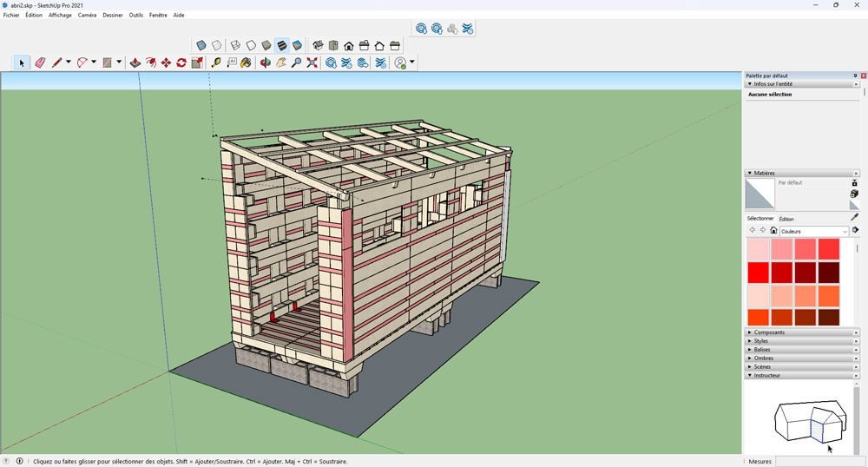
Task: Switch to Right side view
Action: [x=365, y=45]
